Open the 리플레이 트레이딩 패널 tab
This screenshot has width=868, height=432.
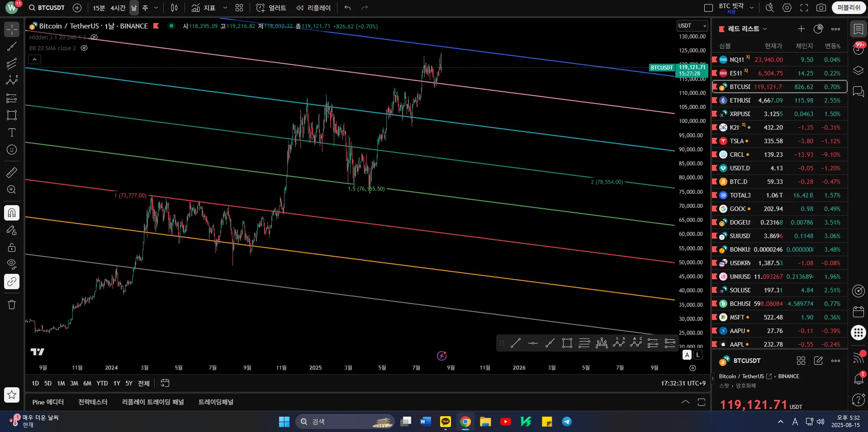point(153,402)
